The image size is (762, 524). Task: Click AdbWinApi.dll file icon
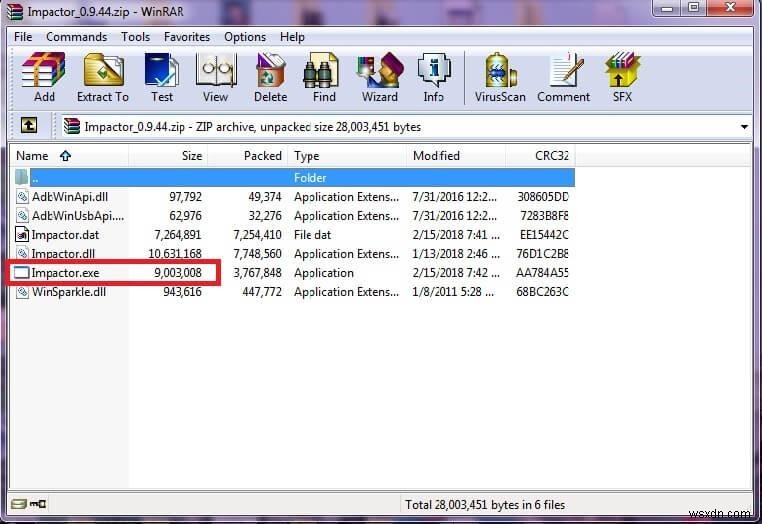point(22,197)
